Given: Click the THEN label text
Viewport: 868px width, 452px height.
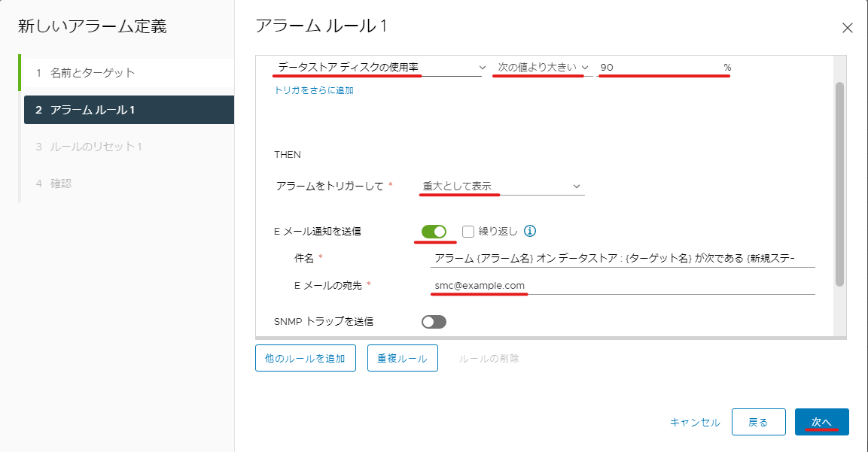Looking at the screenshot, I should point(288,155).
